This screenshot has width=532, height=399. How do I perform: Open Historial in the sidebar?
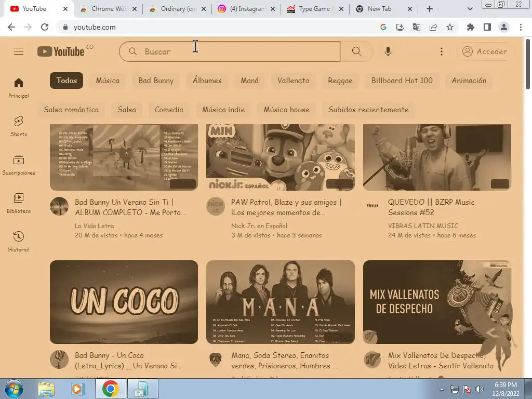tap(19, 242)
